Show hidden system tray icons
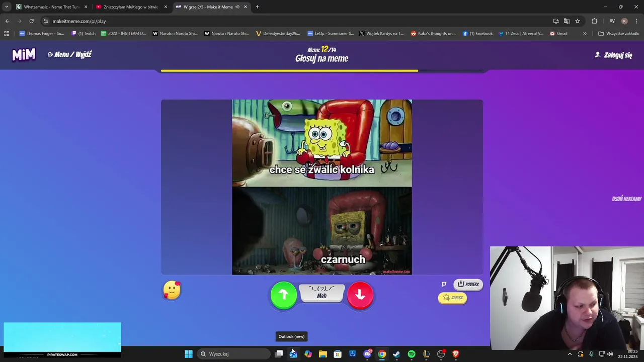Viewport: 644px width, 362px height. point(570,354)
